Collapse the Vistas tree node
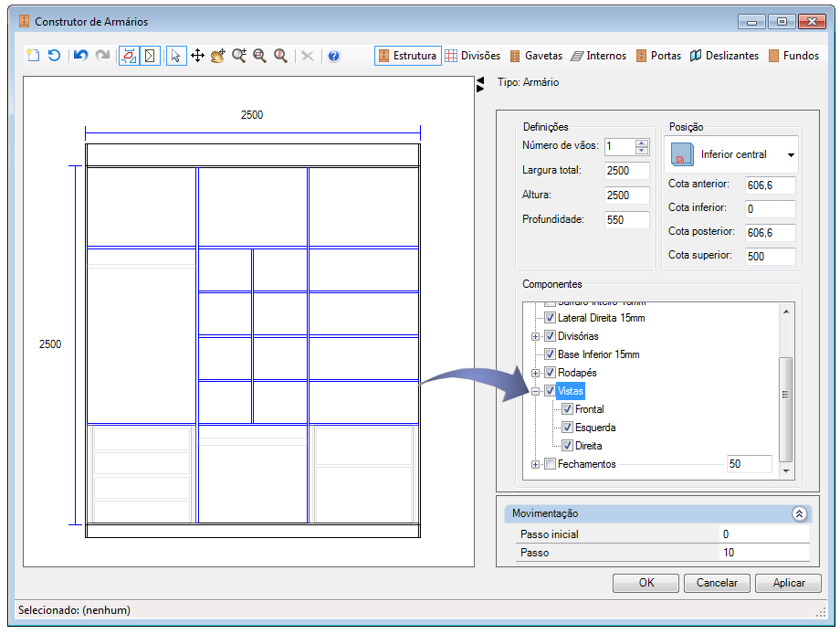 [535, 391]
